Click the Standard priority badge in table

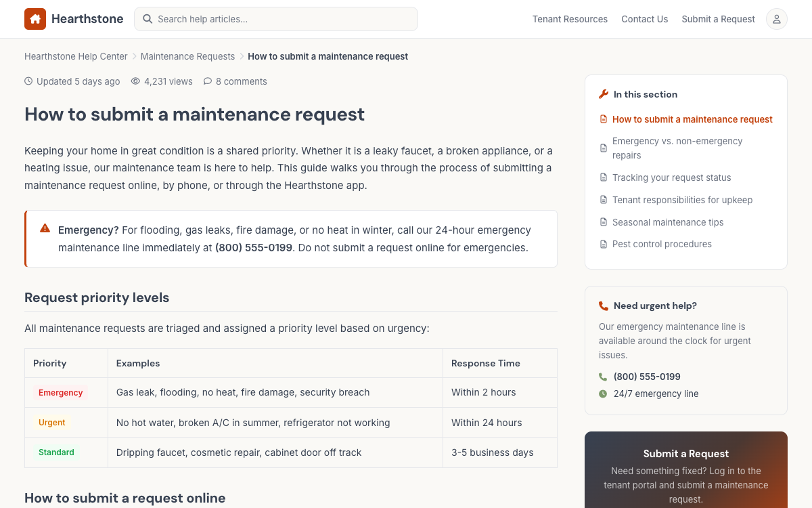coord(56,452)
